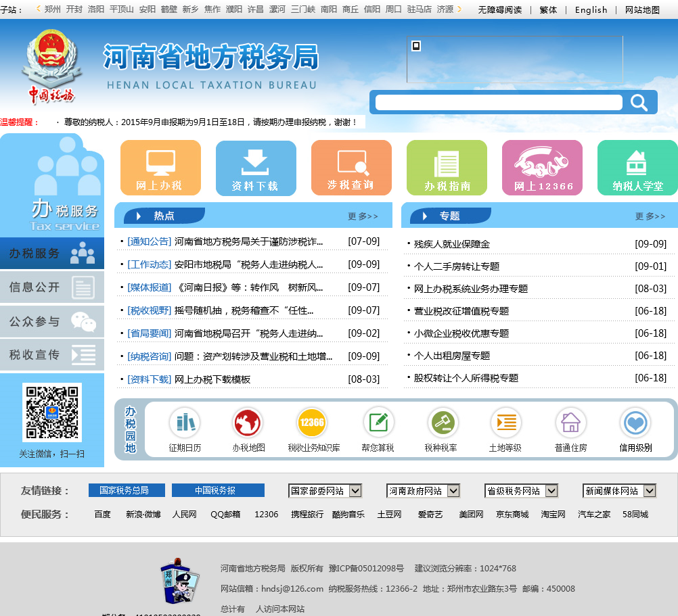The image size is (678, 616).
Task: Select 公众参与 in the sidebar menu
Action: [x=52, y=321]
